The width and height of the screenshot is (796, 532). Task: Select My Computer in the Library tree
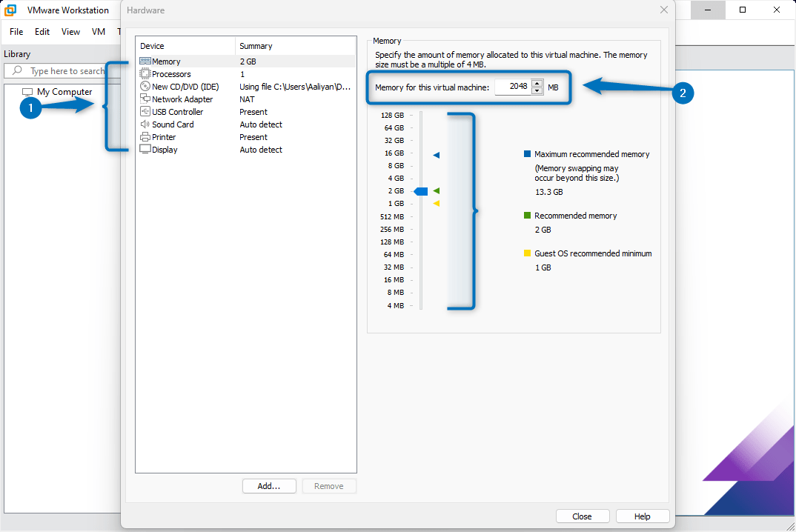pos(63,91)
